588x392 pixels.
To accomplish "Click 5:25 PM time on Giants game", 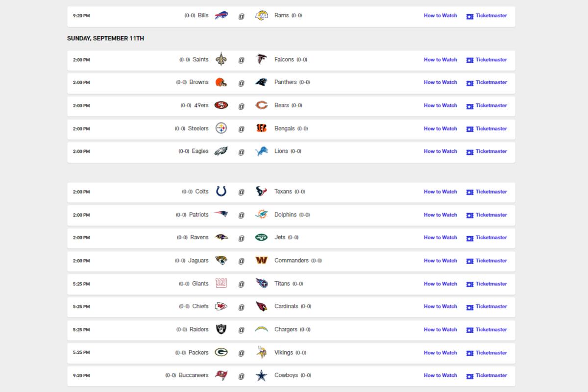I will click(81, 284).
